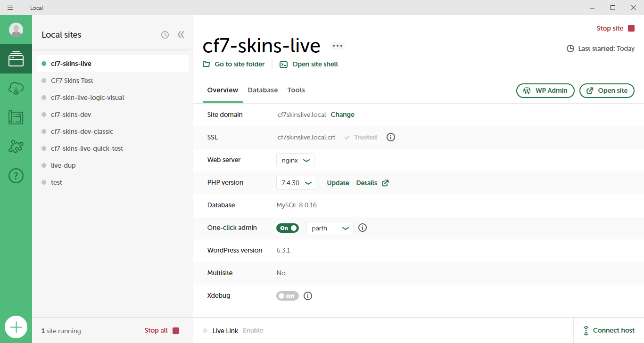Open the three-dot site options menu
644x343 pixels.
coord(337,46)
